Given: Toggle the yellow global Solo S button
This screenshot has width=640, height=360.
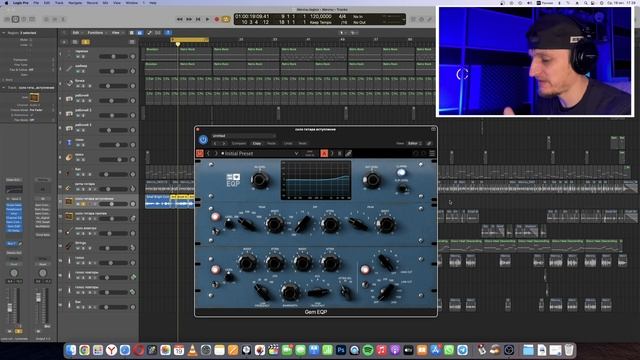Looking at the screenshot, I should pyautogui.click(x=85, y=42).
